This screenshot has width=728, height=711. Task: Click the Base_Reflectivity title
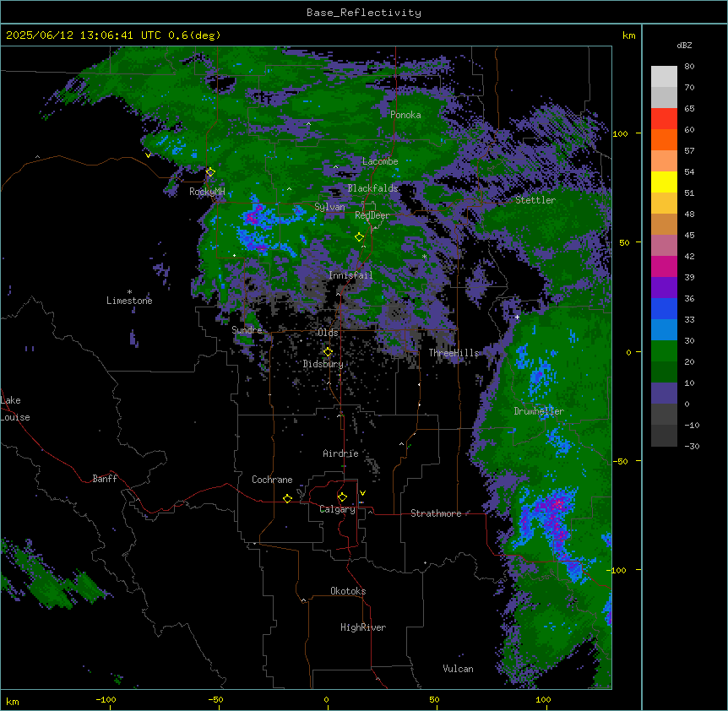364,13
